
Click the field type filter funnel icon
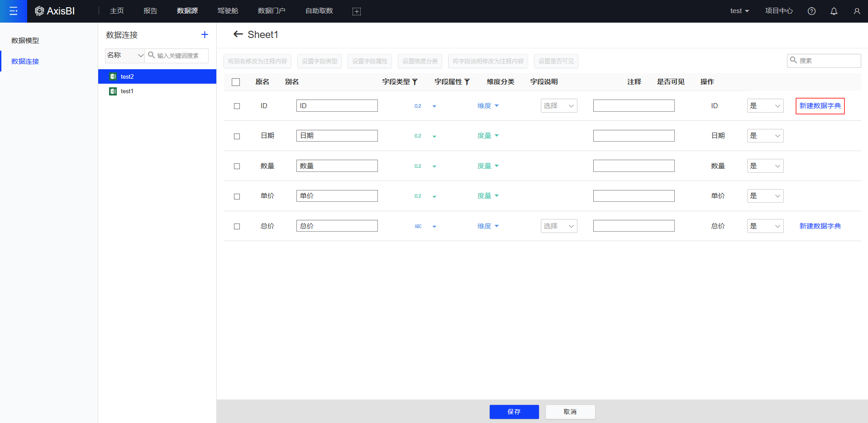pyautogui.click(x=415, y=82)
